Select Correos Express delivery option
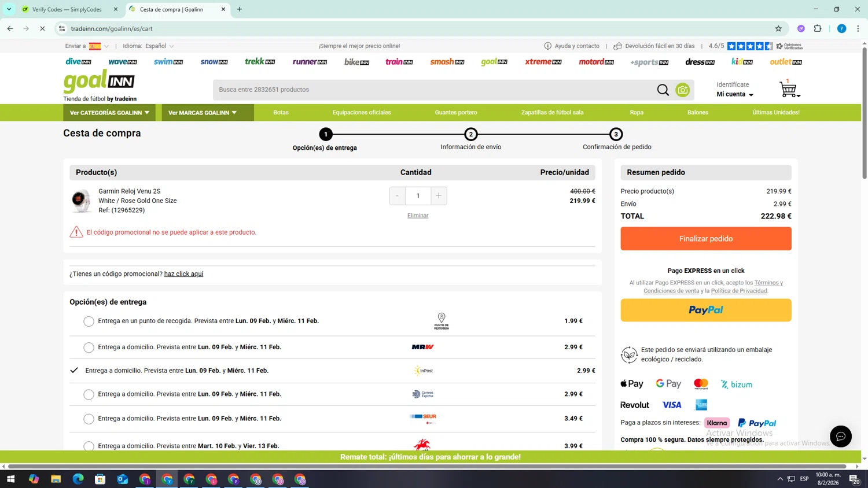Screen dimensions: 868x488 click(x=89, y=394)
